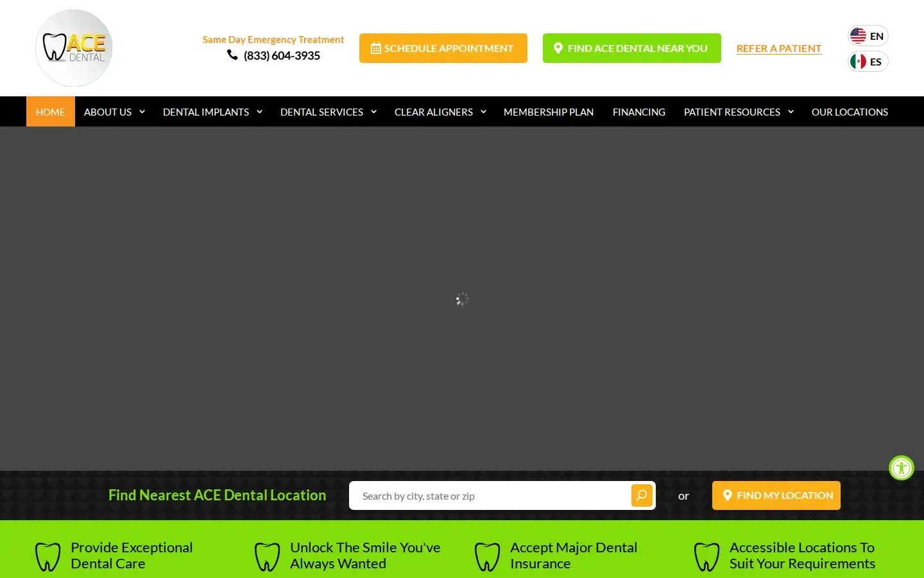Click Accept Major Dental Insurance text
Image resolution: width=924 pixels, height=578 pixels.
click(574, 556)
